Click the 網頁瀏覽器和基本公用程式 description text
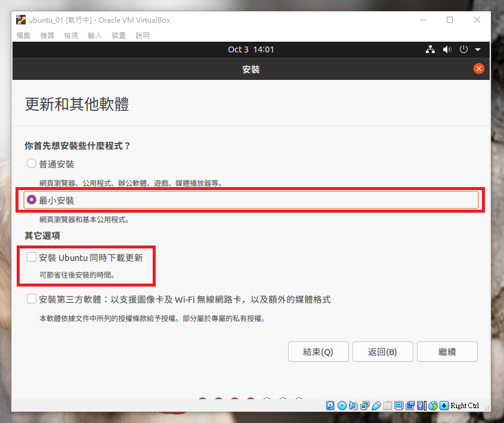 pos(84,220)
